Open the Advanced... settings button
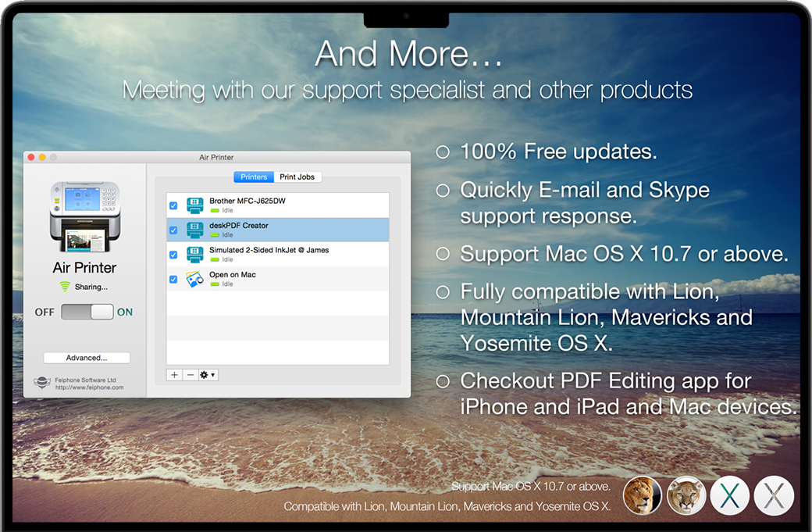 pos(87,358)
